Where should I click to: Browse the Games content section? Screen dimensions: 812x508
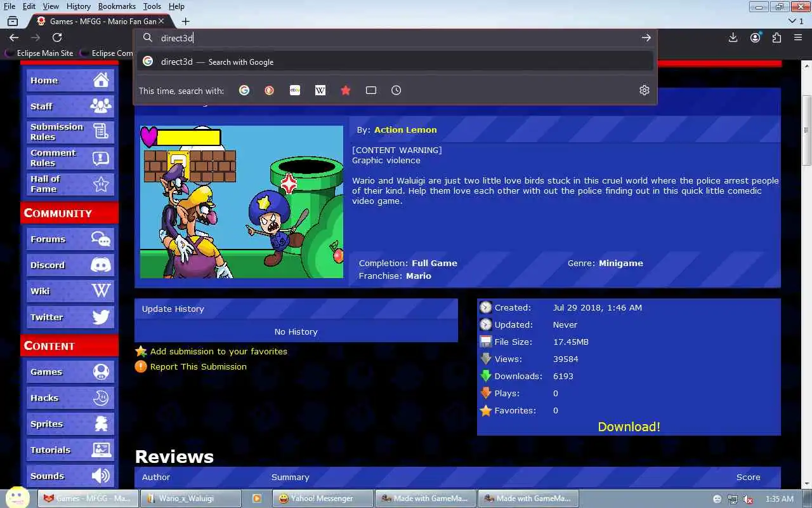pyautogui.click(x=70, y=371)
